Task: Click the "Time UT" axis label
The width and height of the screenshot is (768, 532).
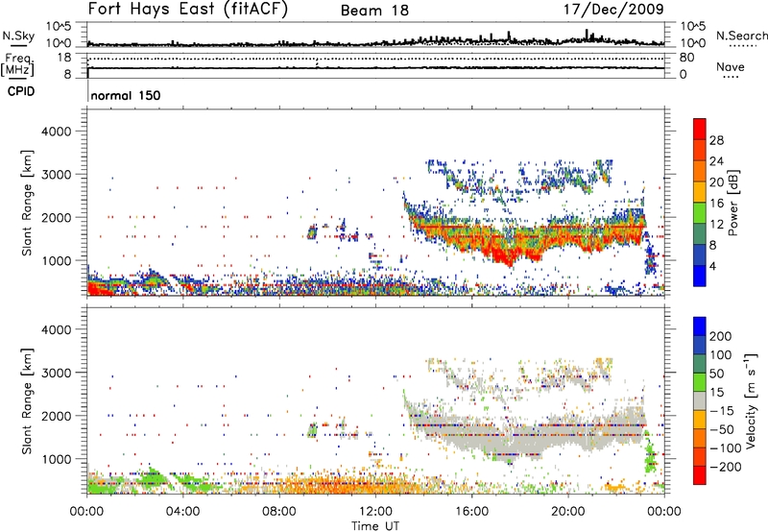Action: [x=375, y=526]
